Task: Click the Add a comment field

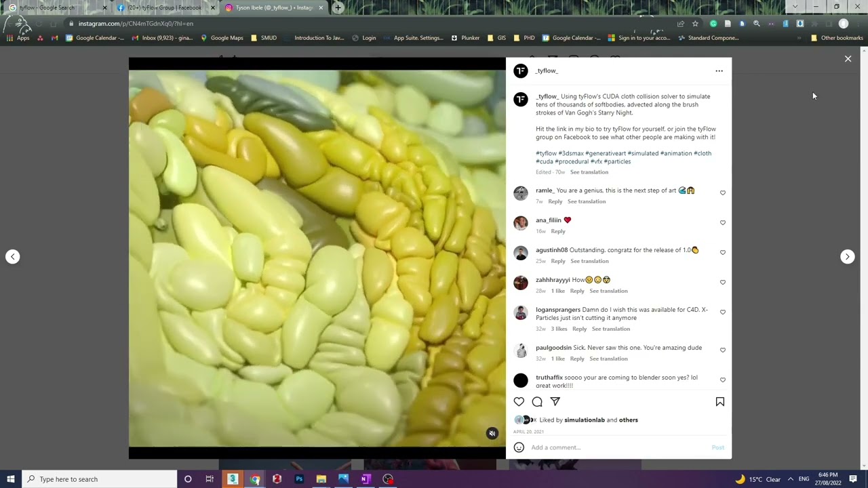Action: [617, 447]
